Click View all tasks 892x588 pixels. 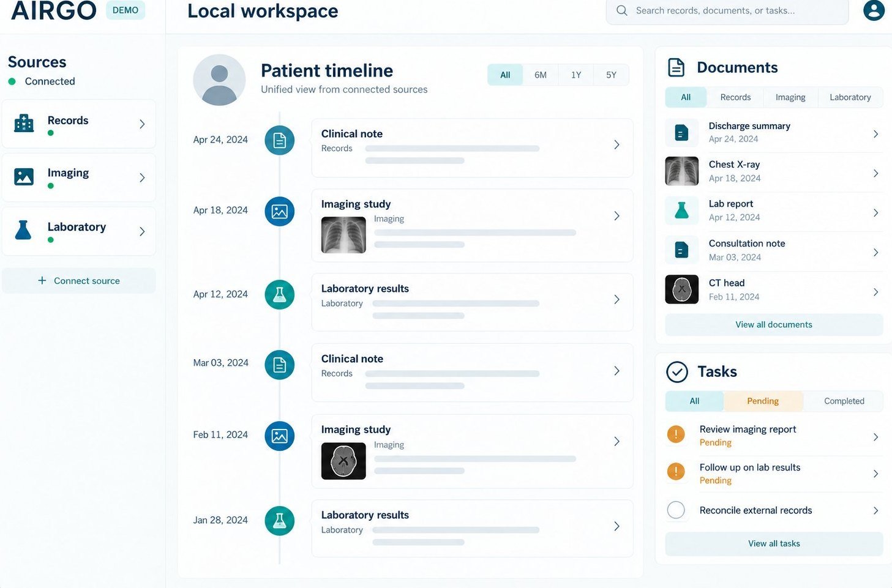click(x=774, y=543)
